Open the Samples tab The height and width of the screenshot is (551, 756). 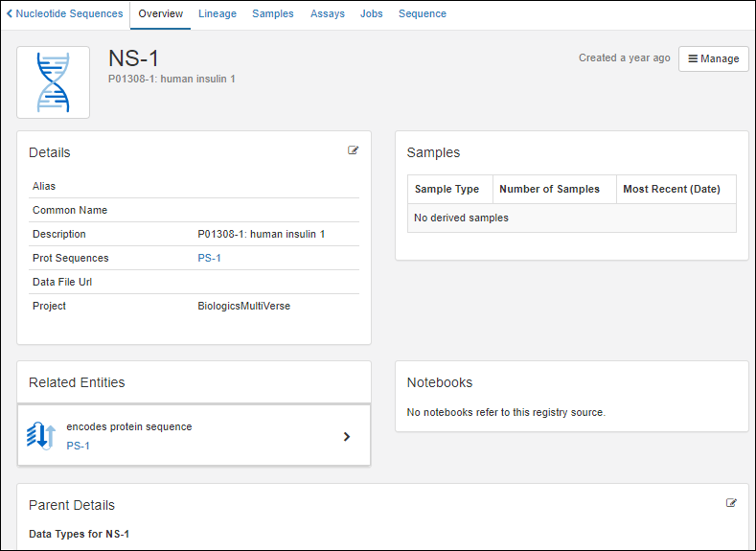273,14
